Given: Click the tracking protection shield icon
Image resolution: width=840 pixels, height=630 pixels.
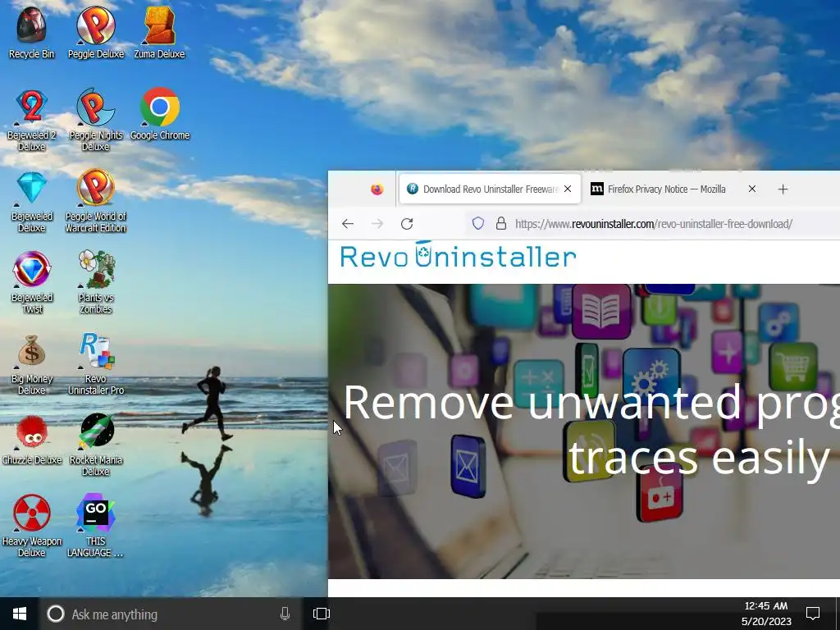Looking at the screenshot, I should [478, 223].
